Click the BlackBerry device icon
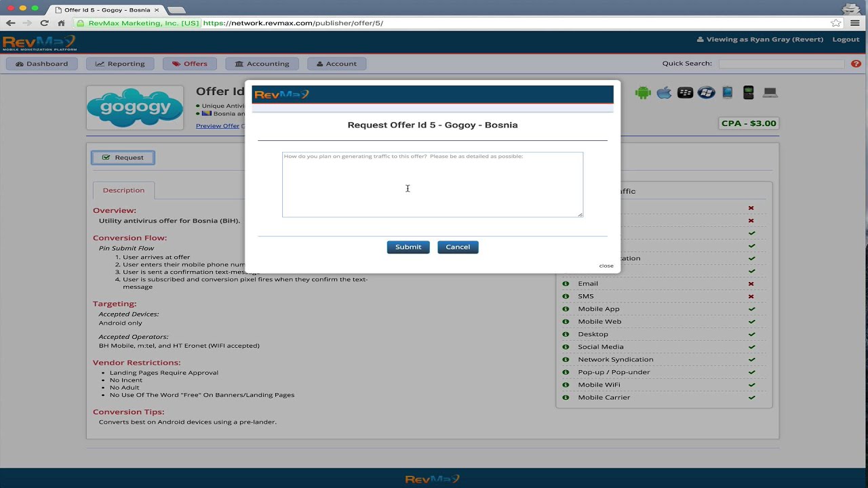Screen dimensions: 868x488 (x=686, y=93)
